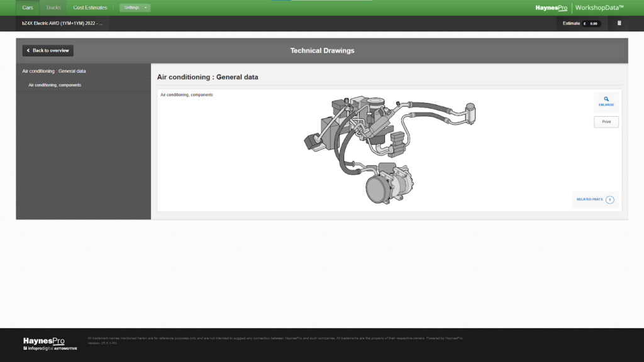The width and height of the screenshot is (644, 362).
Task: Switch to the Trucks tab
Action: [x=53, y=8]
